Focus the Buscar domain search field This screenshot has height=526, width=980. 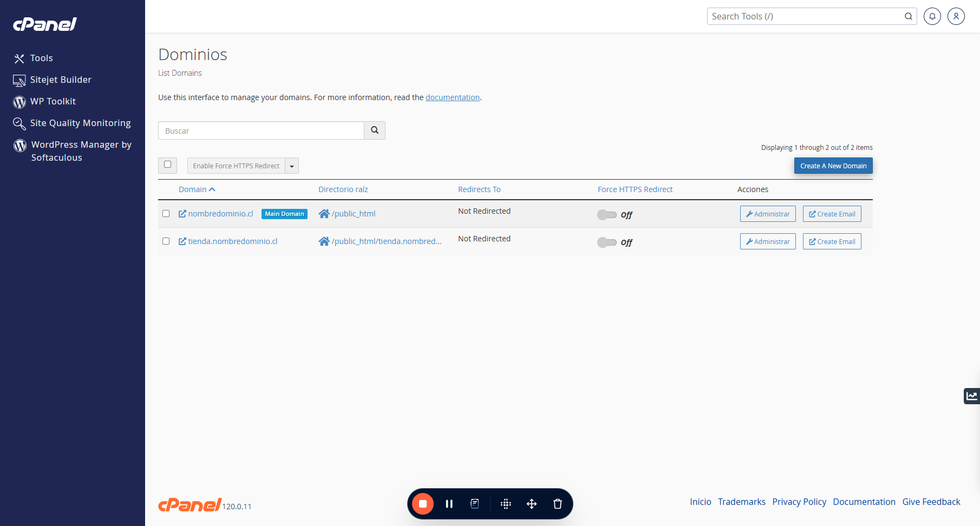tap(261, 130)
